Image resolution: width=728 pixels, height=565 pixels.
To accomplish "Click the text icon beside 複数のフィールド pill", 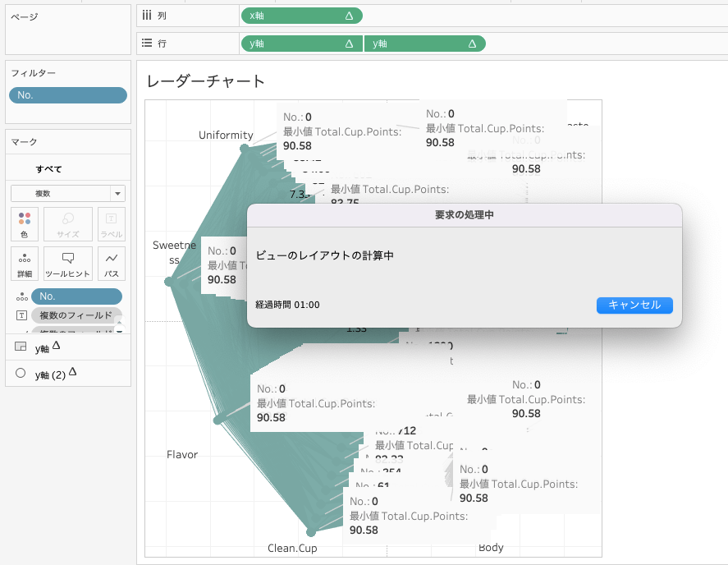I will click(x=22, y=315).
